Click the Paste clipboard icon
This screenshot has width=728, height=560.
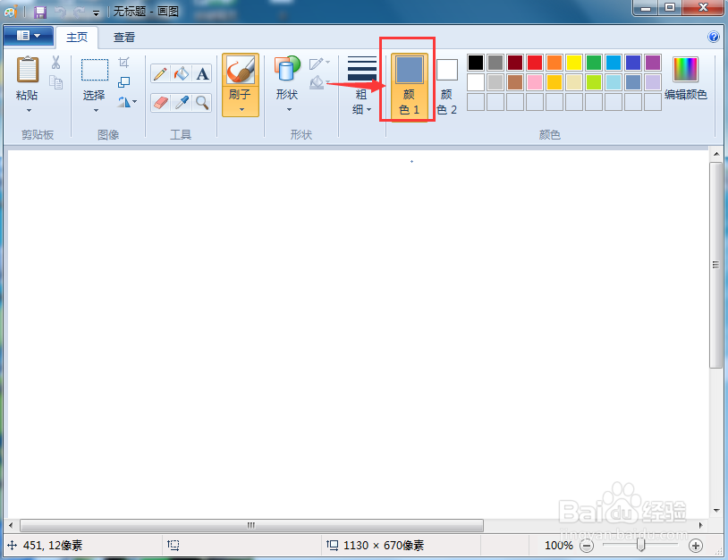(x=28, y=70)
